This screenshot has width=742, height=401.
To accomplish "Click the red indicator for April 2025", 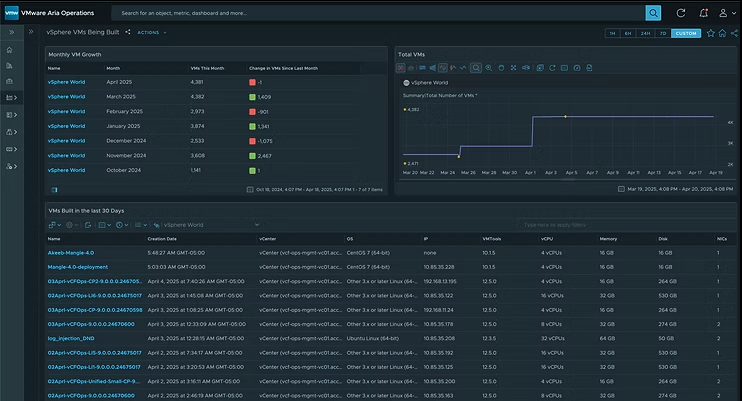I will pyautogui.click(x=252, y=82).
